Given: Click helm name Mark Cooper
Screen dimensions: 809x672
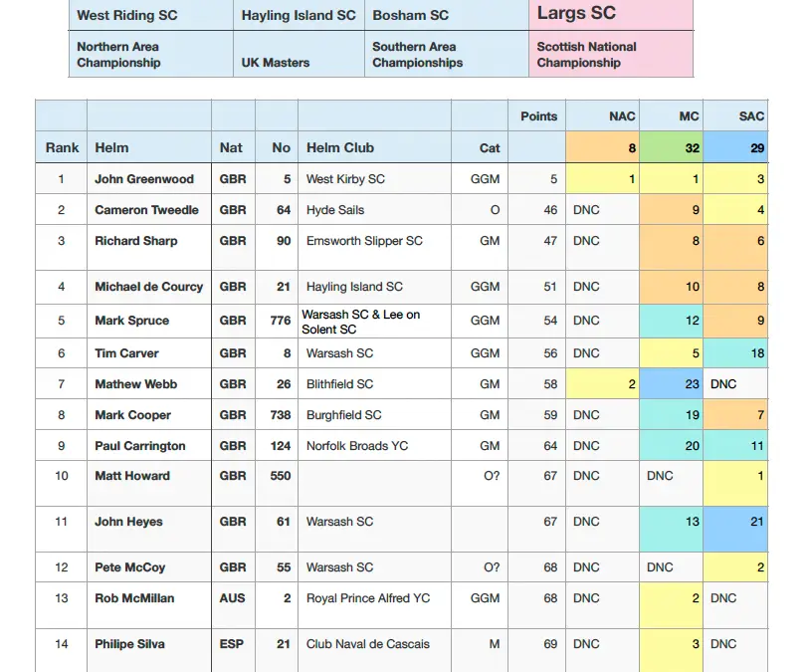Looking at the screenshot, I should pos(132,415).
